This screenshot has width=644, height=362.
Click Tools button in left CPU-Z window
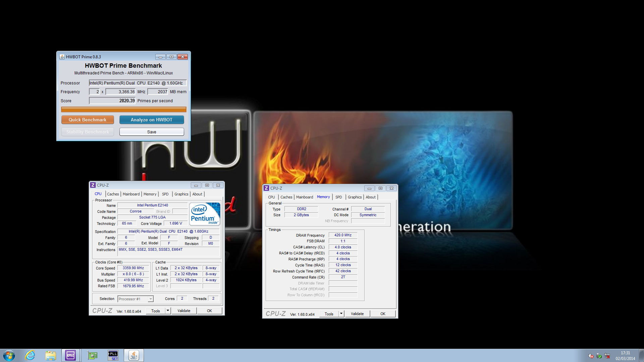[156, 311]
